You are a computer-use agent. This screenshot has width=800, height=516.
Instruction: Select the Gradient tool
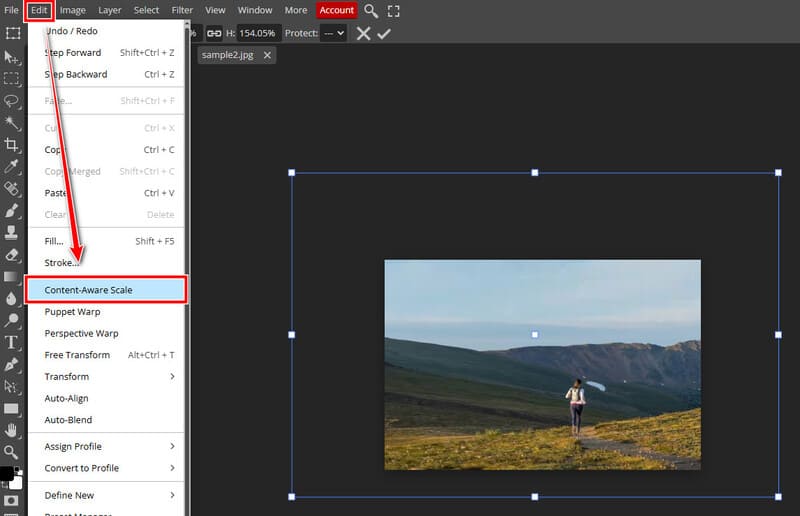pos(11,276)
